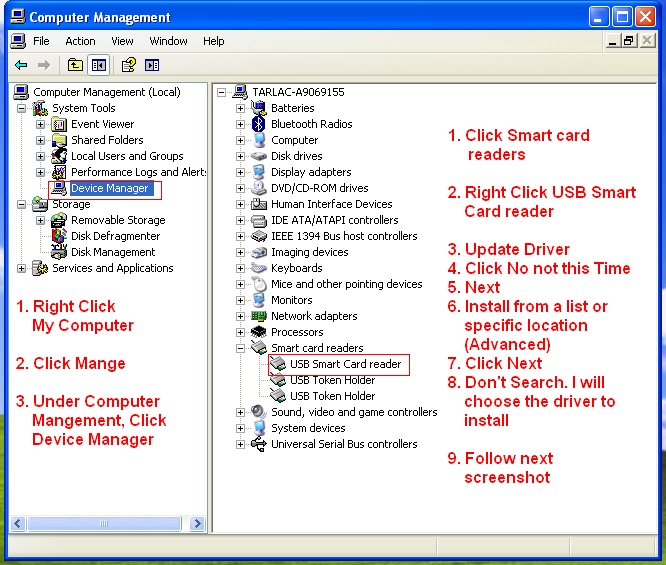Click the Event Viewer icon
The height and width of the screenshot is (565, 666).
click(x=59, y=124)
